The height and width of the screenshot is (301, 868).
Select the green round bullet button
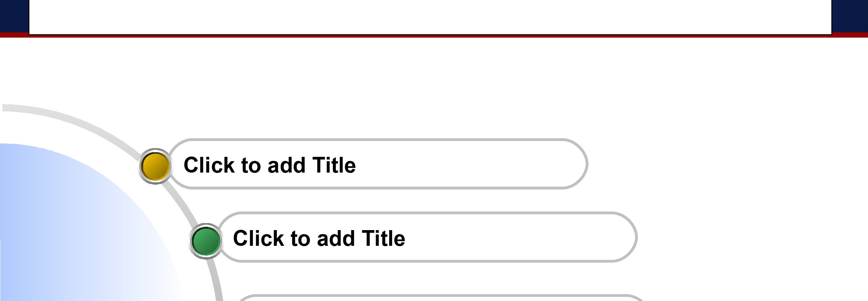[x=206, y=241]
